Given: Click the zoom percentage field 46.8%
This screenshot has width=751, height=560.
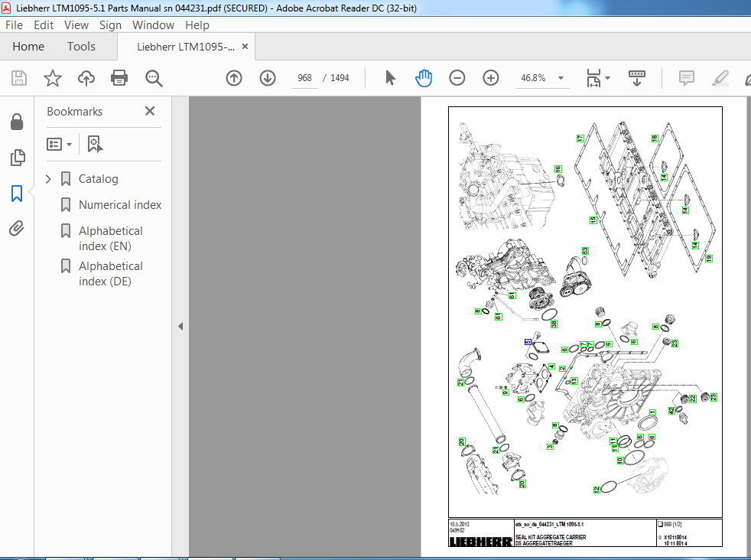Looking at the screenshot, I should (x=533, y=78).
